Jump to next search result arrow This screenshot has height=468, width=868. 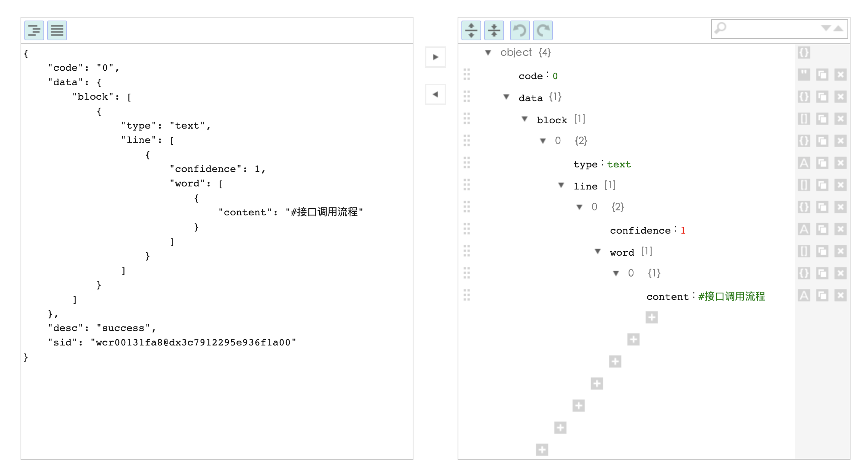pos(826,28)
